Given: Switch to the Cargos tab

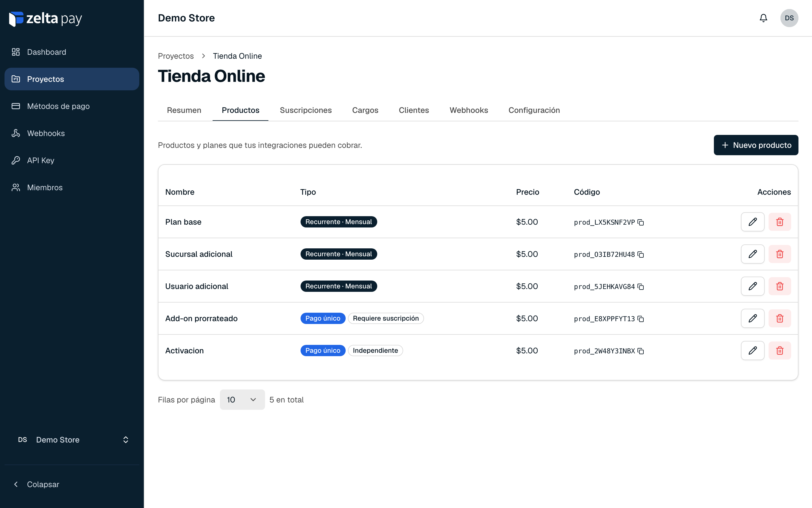Looking at the screenshot, I should (365, 110).
